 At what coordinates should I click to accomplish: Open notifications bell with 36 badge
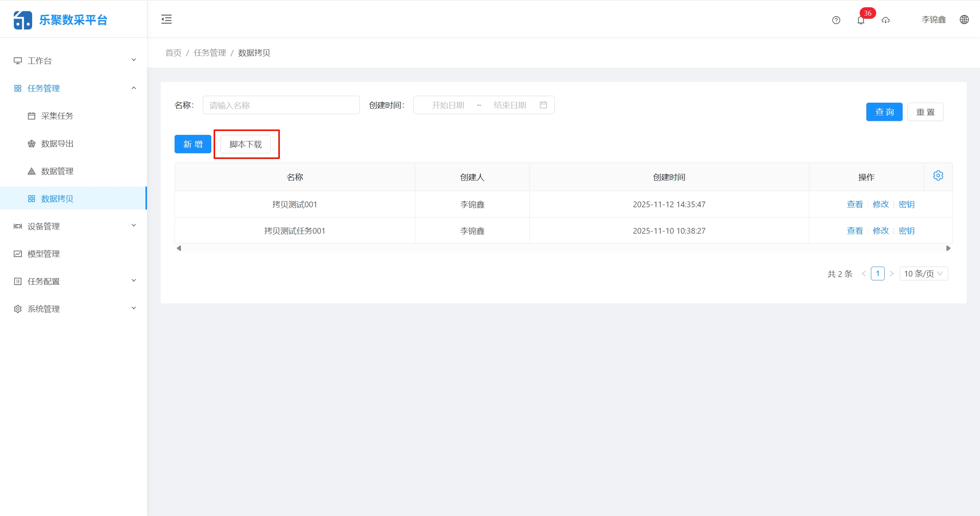[x=861, y=20]
